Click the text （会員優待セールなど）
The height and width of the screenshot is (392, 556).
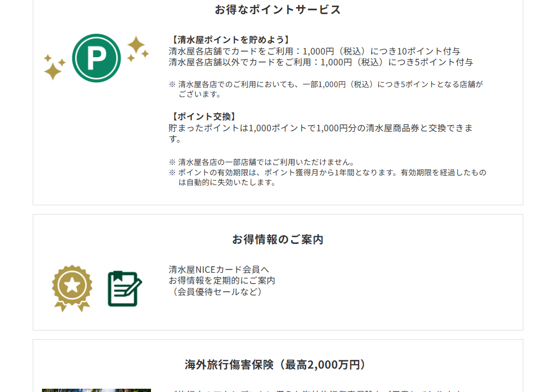tap(217, 292)
